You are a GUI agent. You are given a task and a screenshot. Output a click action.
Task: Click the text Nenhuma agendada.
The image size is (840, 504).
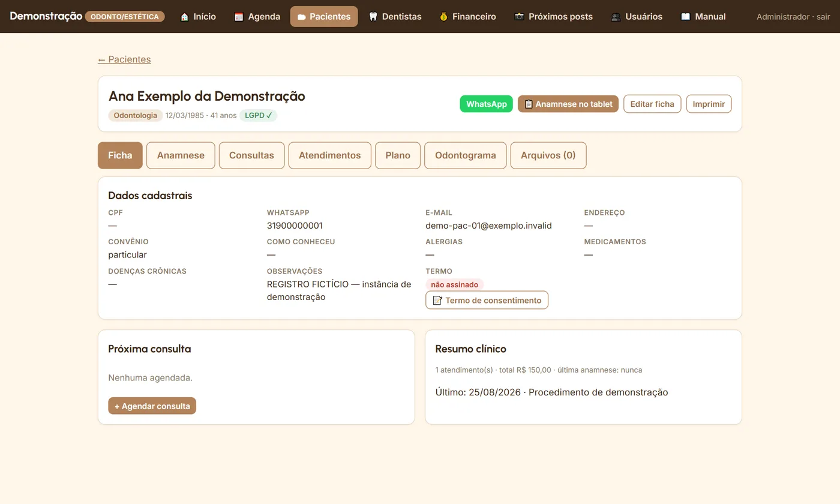pos(150,378)
